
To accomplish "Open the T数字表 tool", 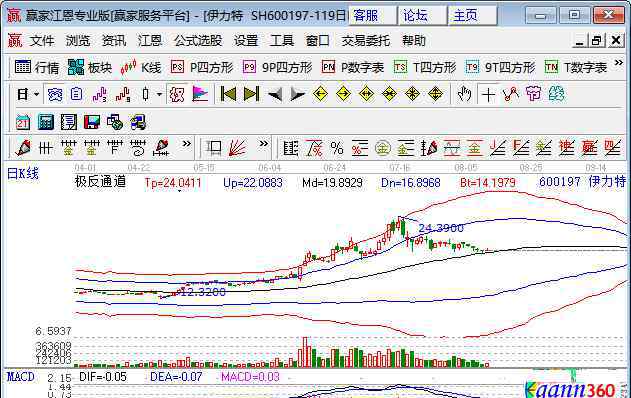I will 575,67.
